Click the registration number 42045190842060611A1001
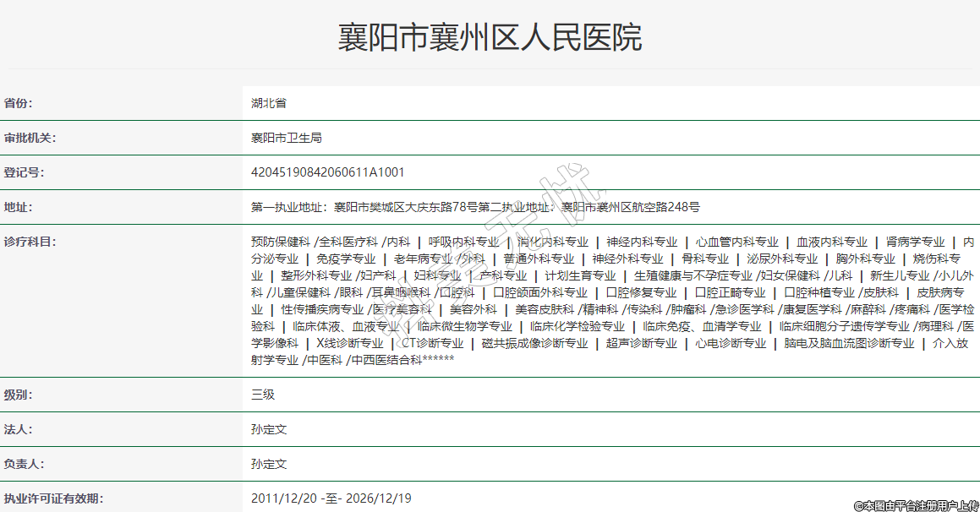 (327, 172)
